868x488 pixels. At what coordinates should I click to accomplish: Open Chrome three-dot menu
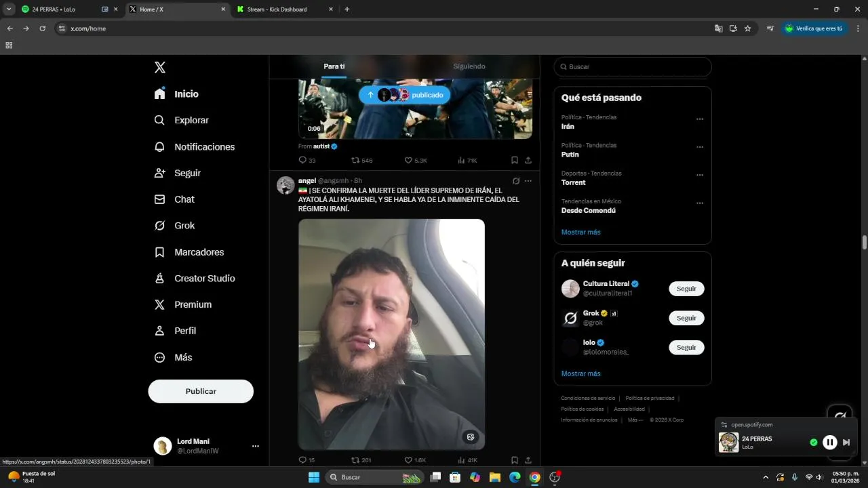[x=858, y=28]
